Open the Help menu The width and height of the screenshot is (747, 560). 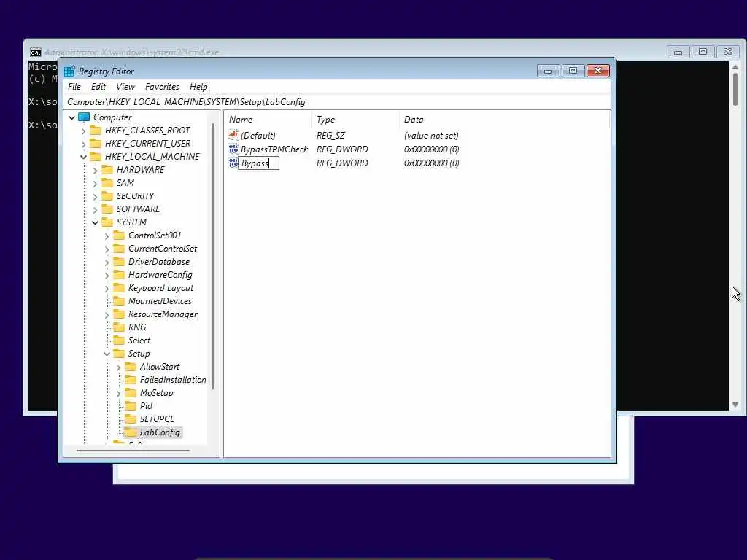pos(198,87)
